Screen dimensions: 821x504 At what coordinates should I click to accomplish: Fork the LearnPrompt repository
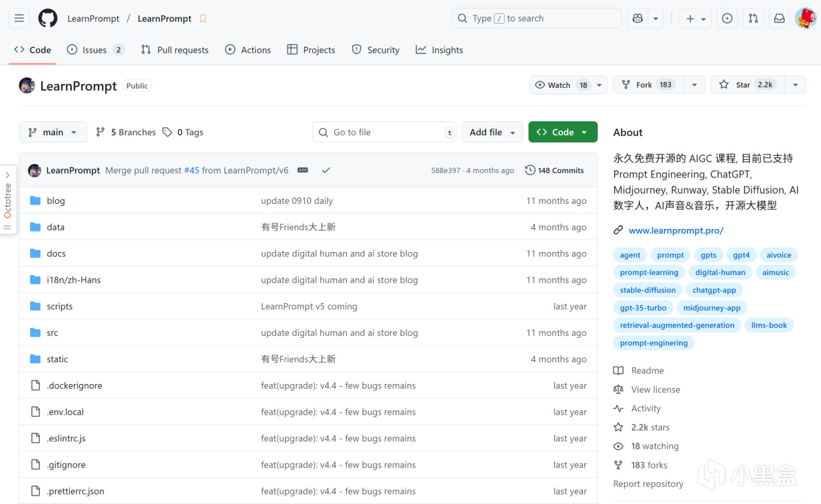tap(648, 85)
